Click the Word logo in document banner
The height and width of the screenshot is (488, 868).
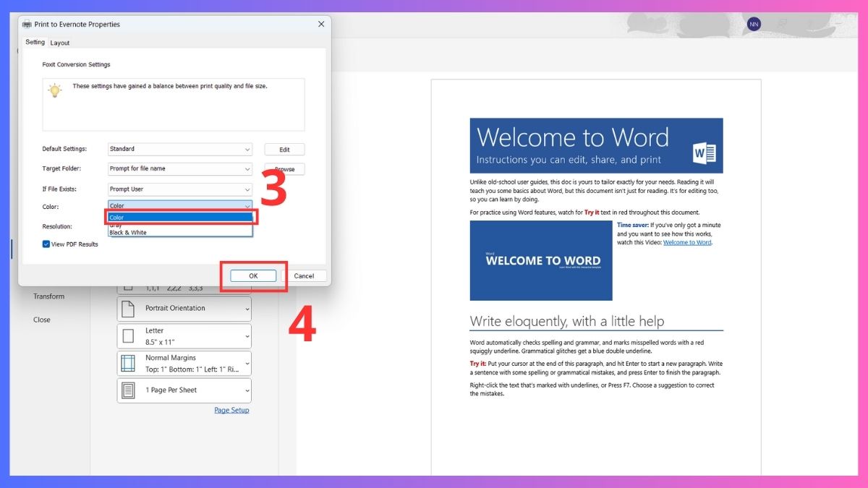coord(704,153)
